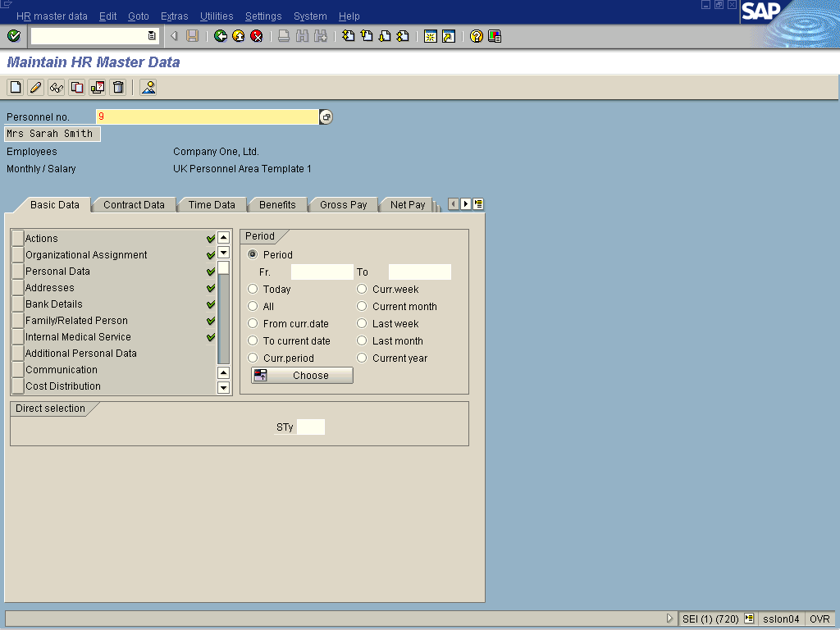Go to First Page icon
Screen dimensions: 840x630
(348, 36)
